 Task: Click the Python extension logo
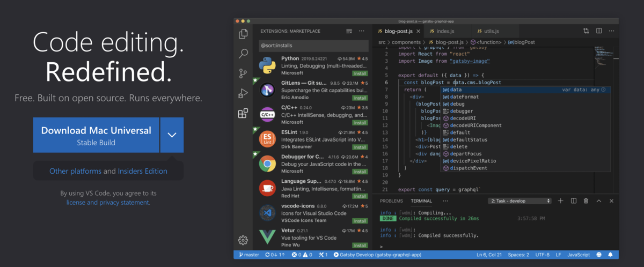pyautogui.click(x=267, y=65)
